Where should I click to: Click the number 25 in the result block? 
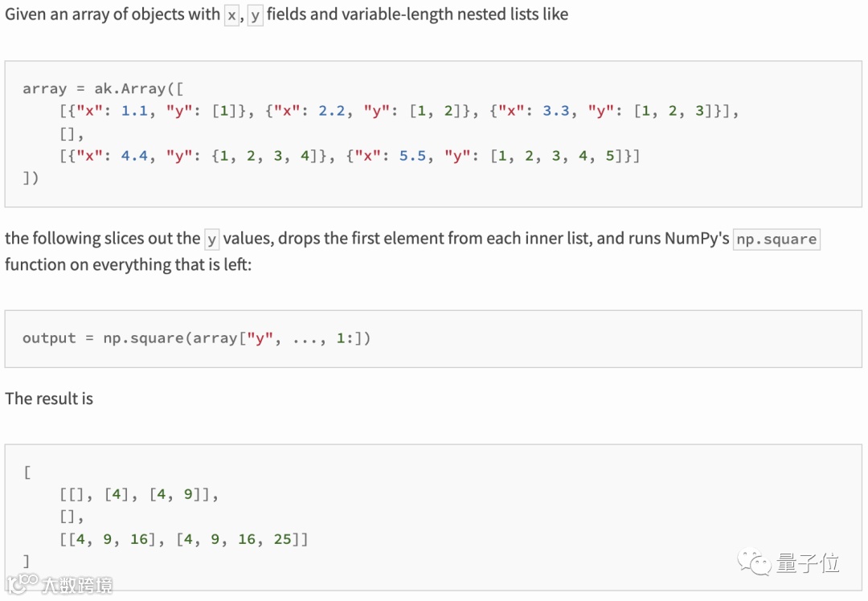(282, 539)
